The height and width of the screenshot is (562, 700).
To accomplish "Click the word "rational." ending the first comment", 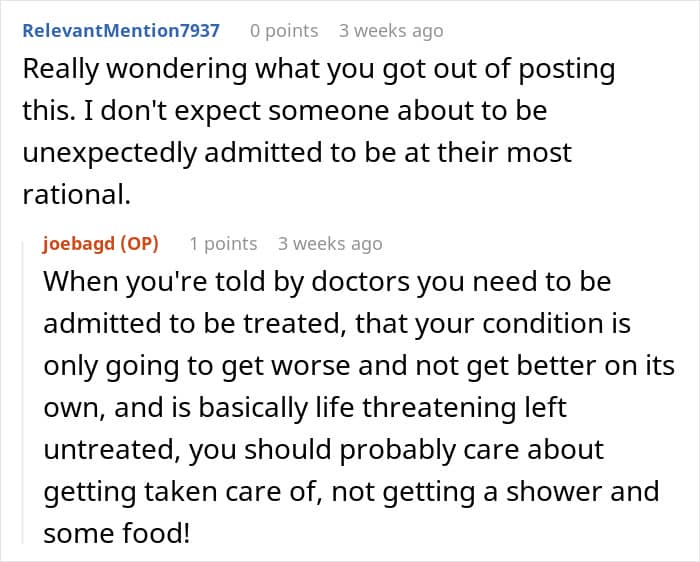I will click(77, 195).
